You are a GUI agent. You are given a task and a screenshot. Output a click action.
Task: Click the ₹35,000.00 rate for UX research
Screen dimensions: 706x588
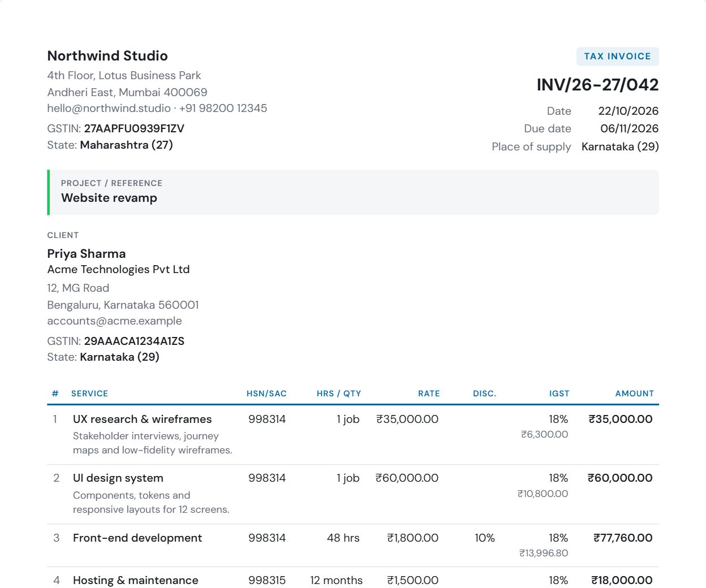[x=407, y=419]
